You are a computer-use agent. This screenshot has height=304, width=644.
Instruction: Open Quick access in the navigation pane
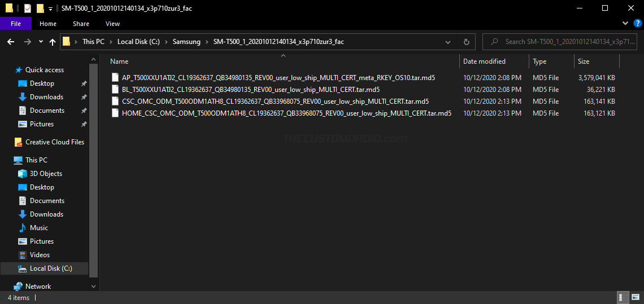(45, 70)
